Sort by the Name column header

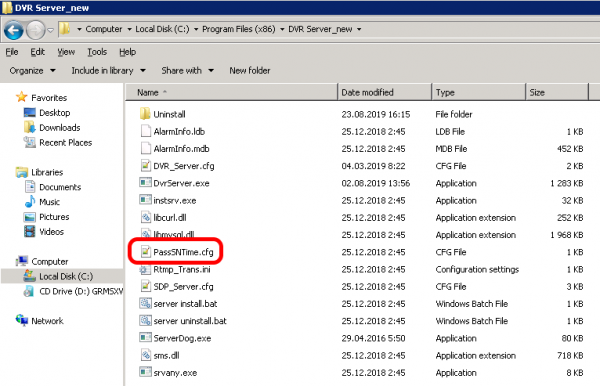pos(232,93)
